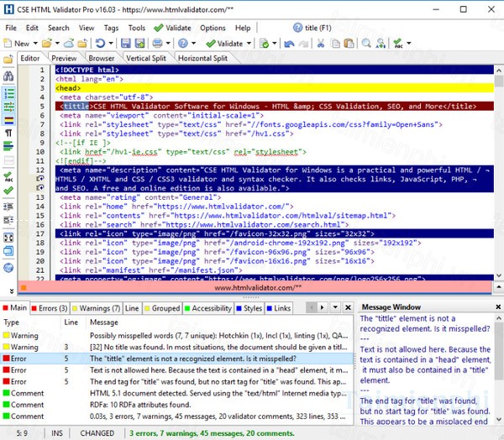
Task: Open file using the folder icon
Action: 47,44
